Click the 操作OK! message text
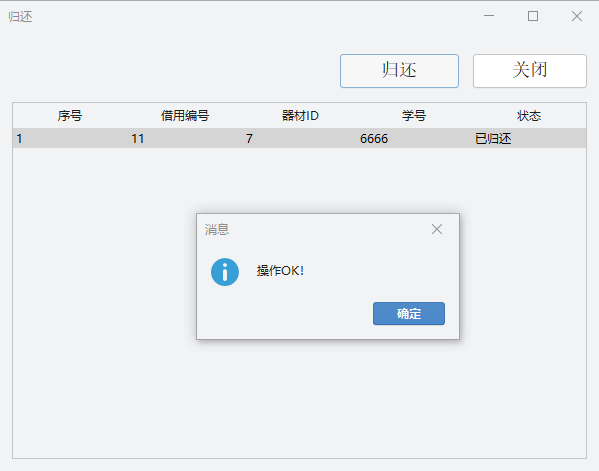This screenshot has width=599, height=471. pyautogui.click(x=280, y=271)
